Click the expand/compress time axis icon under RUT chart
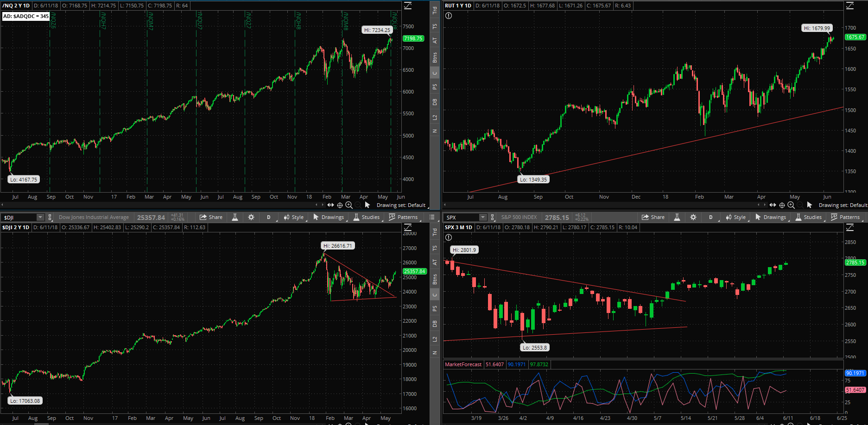Image resolution: width=868 pixels, height=425 pixels. click(773, 205)
